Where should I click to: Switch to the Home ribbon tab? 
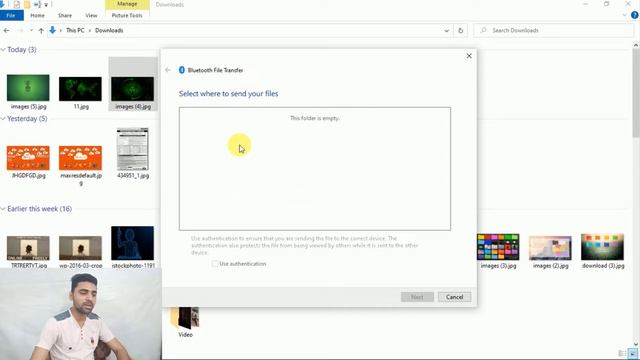[37, 16]
